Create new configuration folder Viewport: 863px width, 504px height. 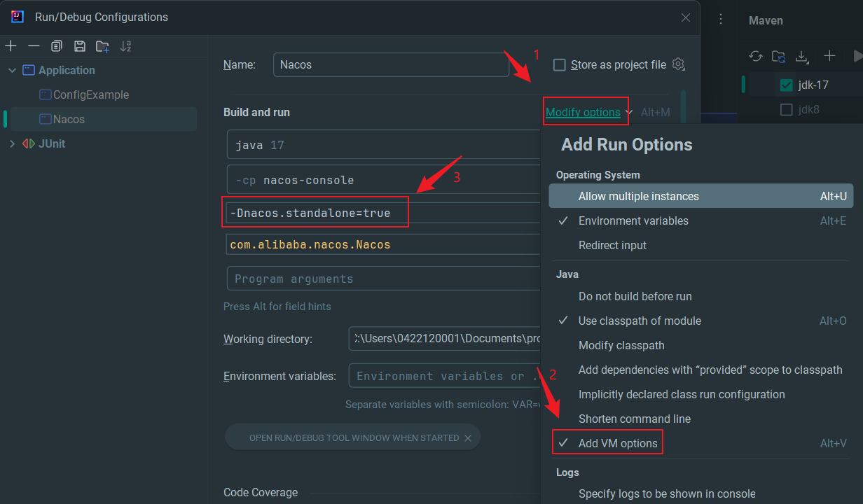(102, 46)
